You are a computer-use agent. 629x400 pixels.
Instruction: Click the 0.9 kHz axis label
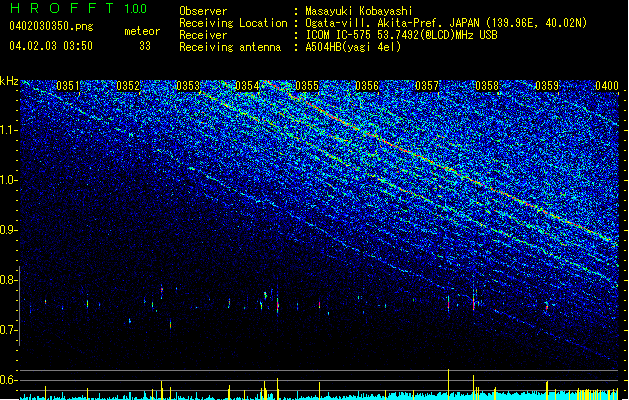(x=9, y=230)
